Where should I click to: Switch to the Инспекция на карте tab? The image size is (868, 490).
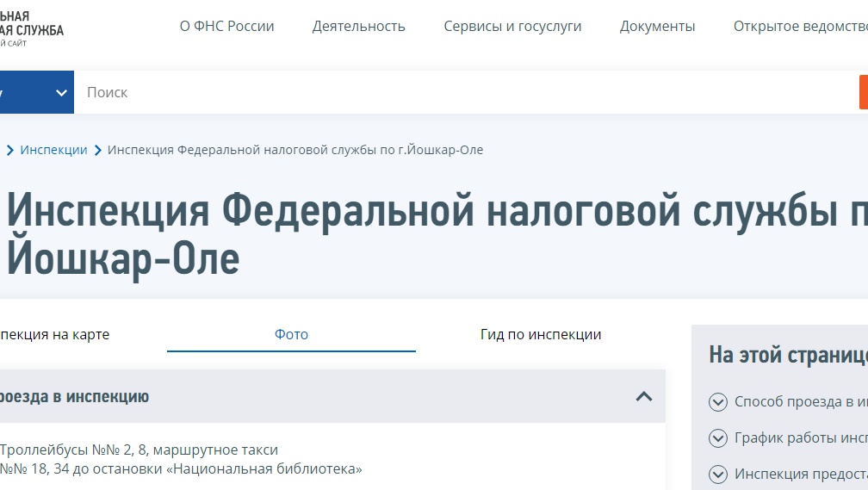54,334
